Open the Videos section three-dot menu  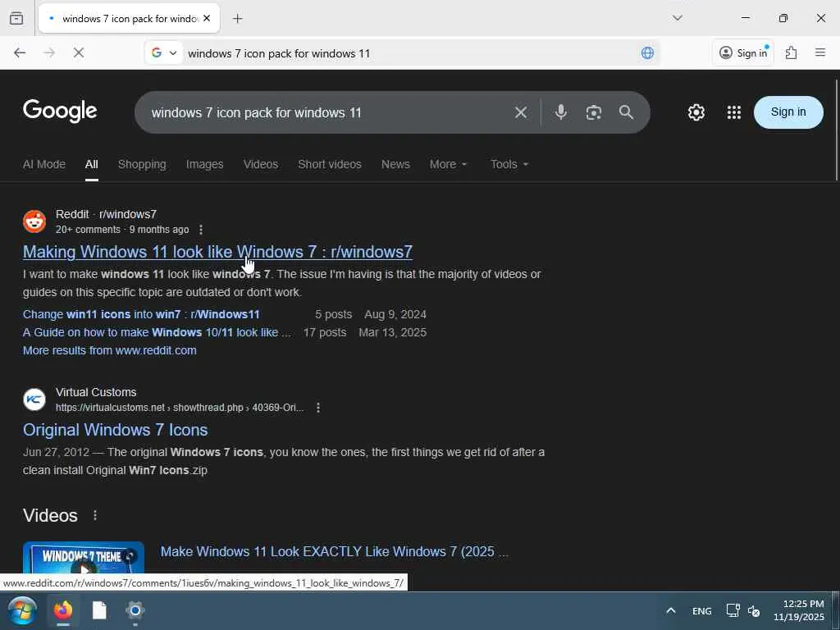[x=95, y=515]
